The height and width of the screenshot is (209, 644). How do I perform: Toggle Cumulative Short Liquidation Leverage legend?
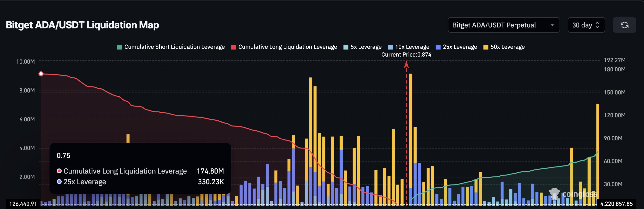click(x=171, y=47)
